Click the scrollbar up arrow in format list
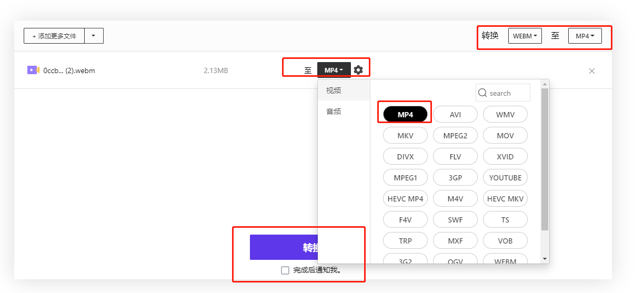The image size is (644, 293). point(545,84)
